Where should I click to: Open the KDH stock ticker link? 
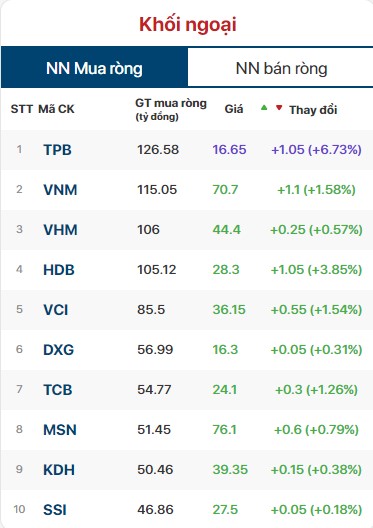59,470
